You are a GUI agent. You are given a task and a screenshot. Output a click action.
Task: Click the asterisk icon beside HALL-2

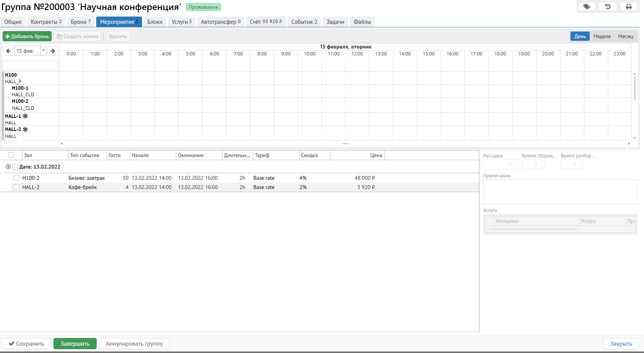click(x=25, y=129)
